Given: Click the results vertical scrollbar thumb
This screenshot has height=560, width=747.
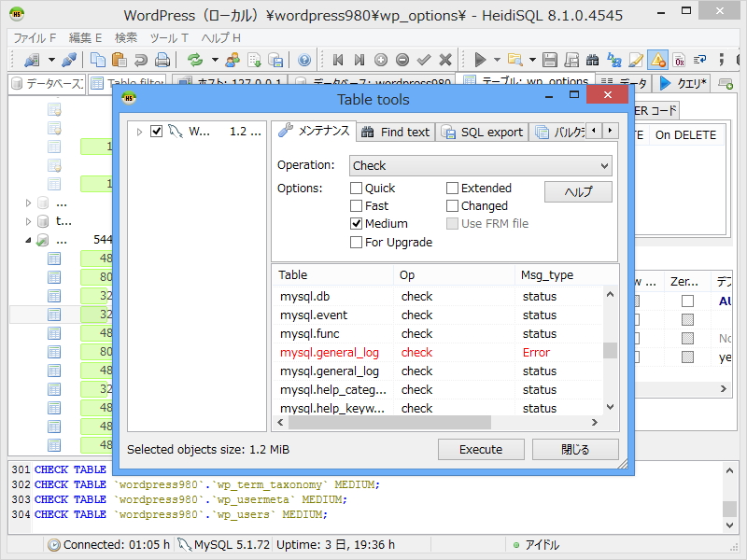Looking at the screenshot, I should coord(611,351).
